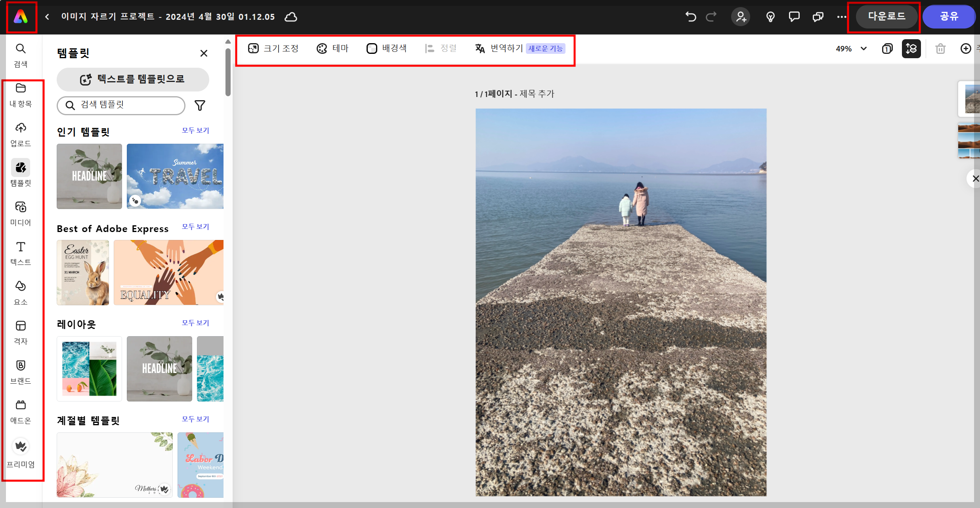The height and width of the screenshot is (508, 980).
Task: Open the 크기 조정 resize tool
Action: click(273, 49)
